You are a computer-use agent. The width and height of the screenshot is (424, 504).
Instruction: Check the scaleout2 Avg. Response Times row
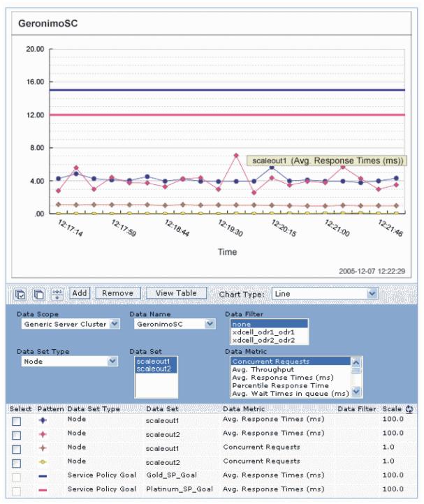(x=16, y=435)
